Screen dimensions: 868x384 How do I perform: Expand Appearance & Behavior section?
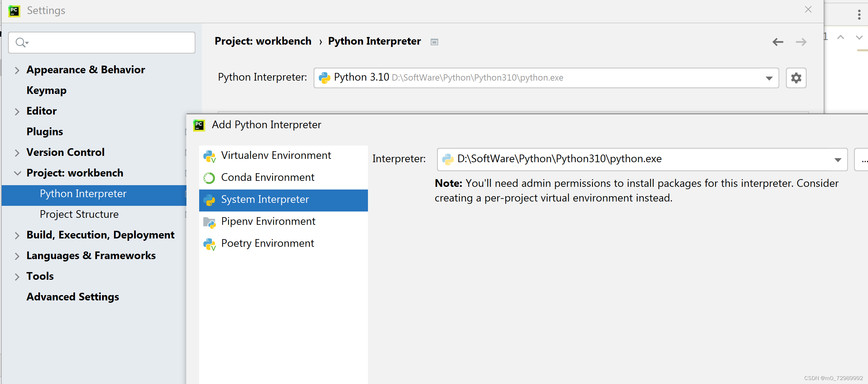click(x=17, y=70)
